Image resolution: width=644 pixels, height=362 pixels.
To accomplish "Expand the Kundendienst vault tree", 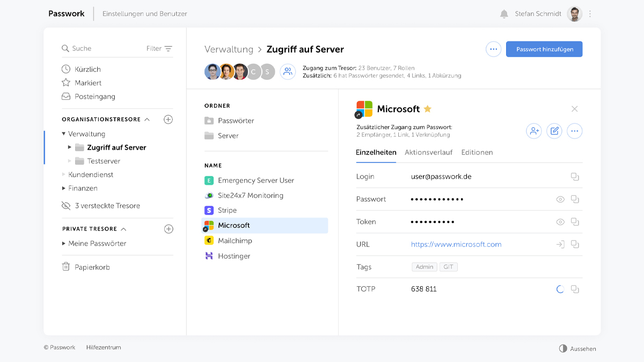I will (x=64, y=175).
